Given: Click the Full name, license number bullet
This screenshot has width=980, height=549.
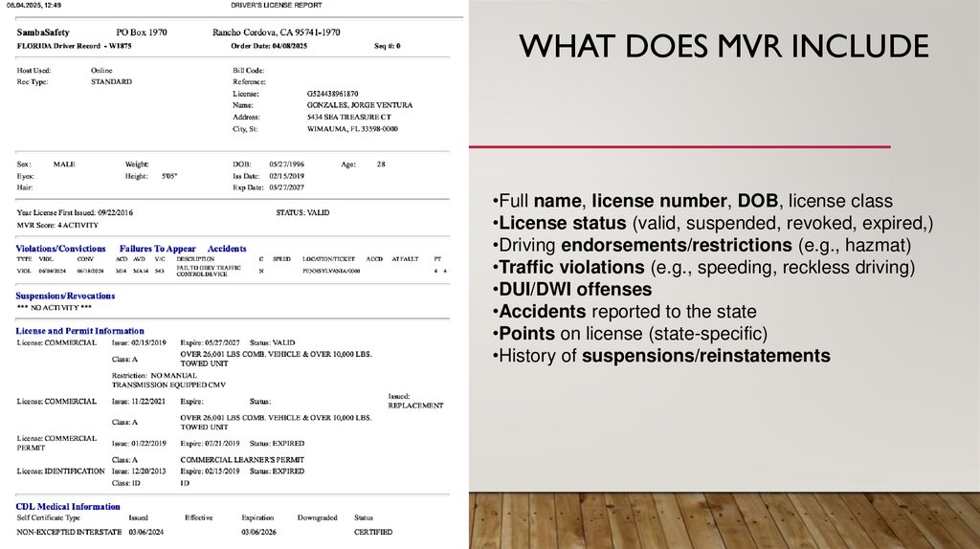Looking at the screenshot, I should (693, 201).
